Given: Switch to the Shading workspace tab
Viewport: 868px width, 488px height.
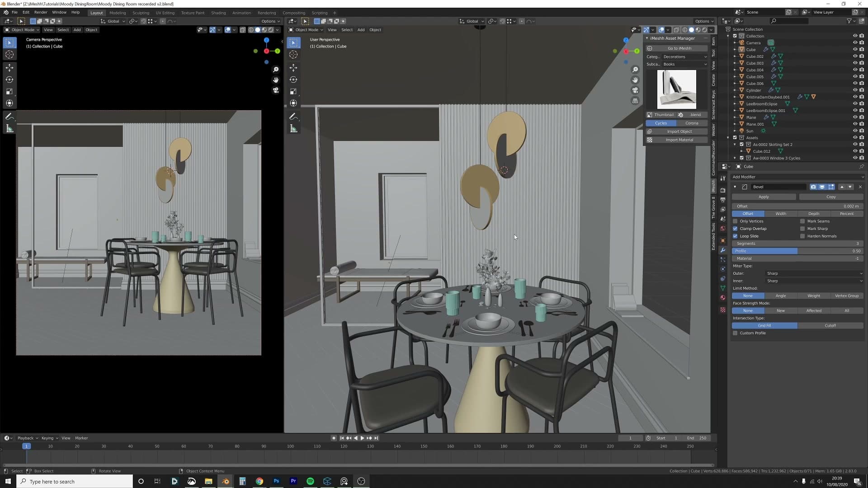Looking at the screenshot, I should tap(218, 13).
